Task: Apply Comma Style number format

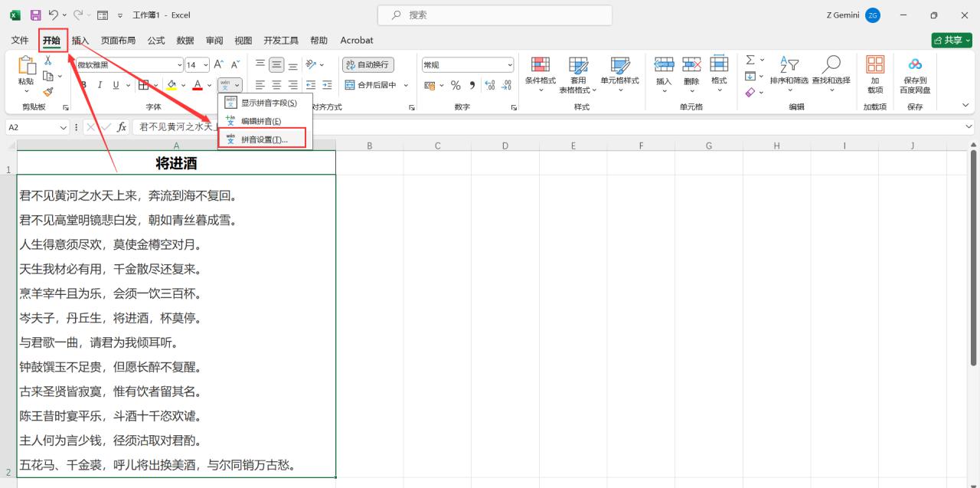Action: tap(472, 85)
